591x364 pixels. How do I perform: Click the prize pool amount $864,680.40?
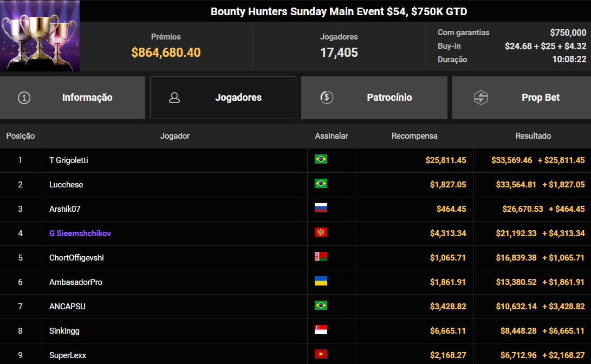[x=166, y=53]
